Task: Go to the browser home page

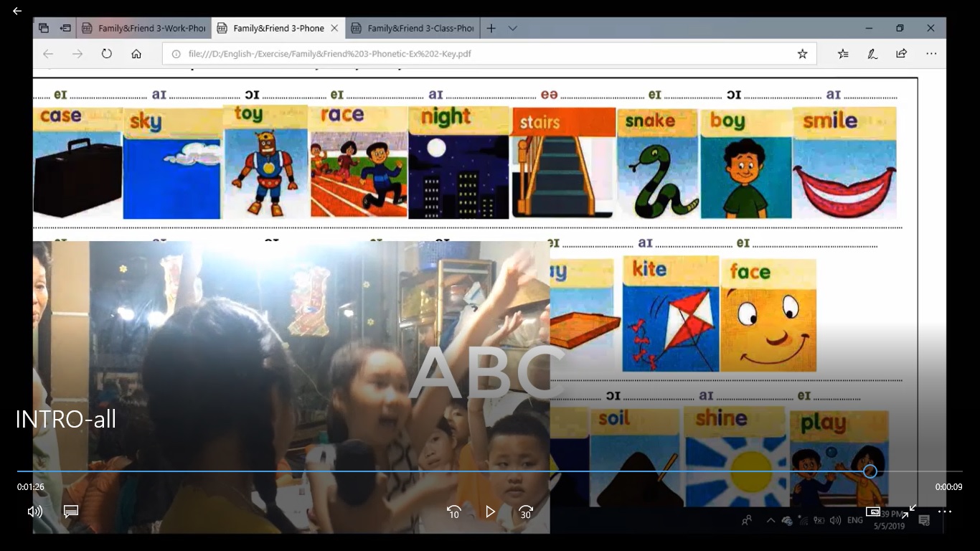Action: click(x=136, y=54)
